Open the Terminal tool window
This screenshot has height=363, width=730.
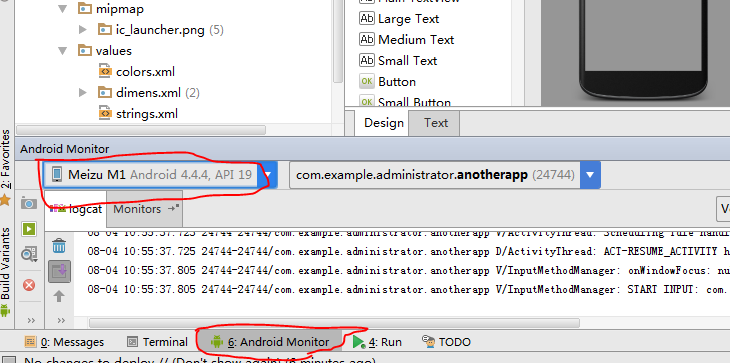click(x=157, y=342)
